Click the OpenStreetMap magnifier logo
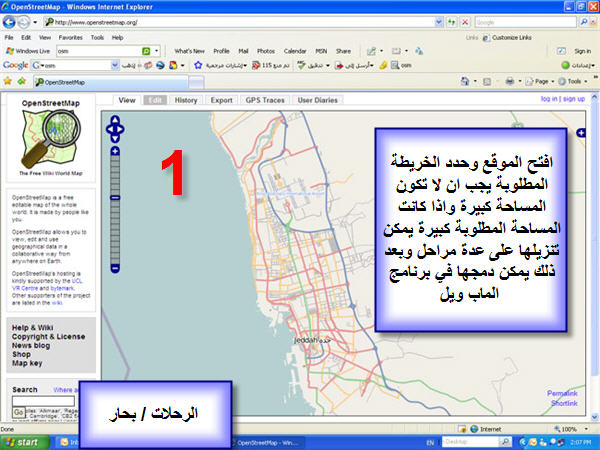Image resolution: width=600 pixels, height=450 pixels. click(51, 139)
